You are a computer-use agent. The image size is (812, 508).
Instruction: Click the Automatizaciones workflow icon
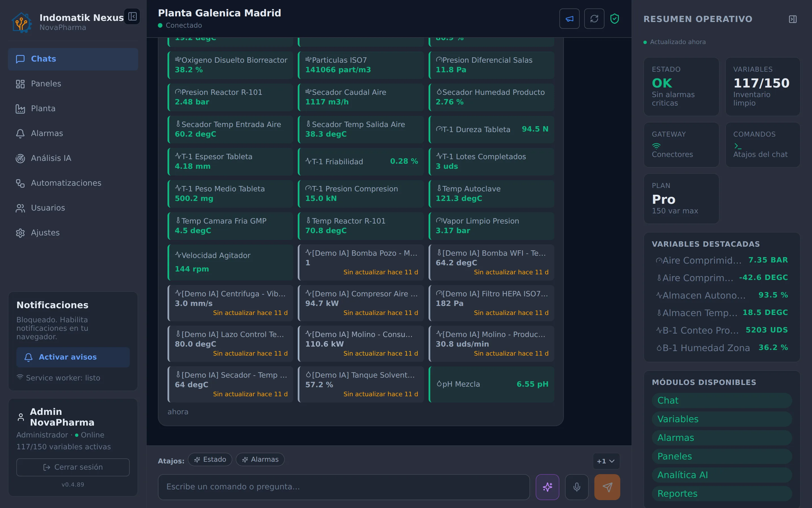click(20, 183)
